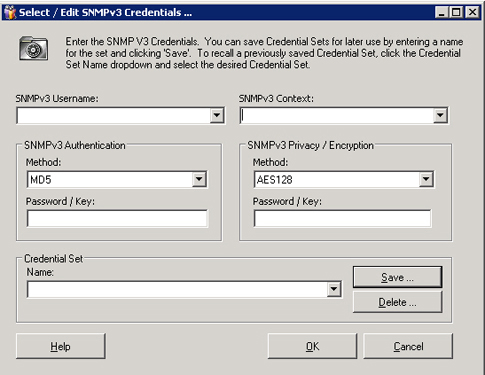485x375 pixels.
Task: Open the Authentication Method MD5 dropdown
Action: [x=199, y=179]
